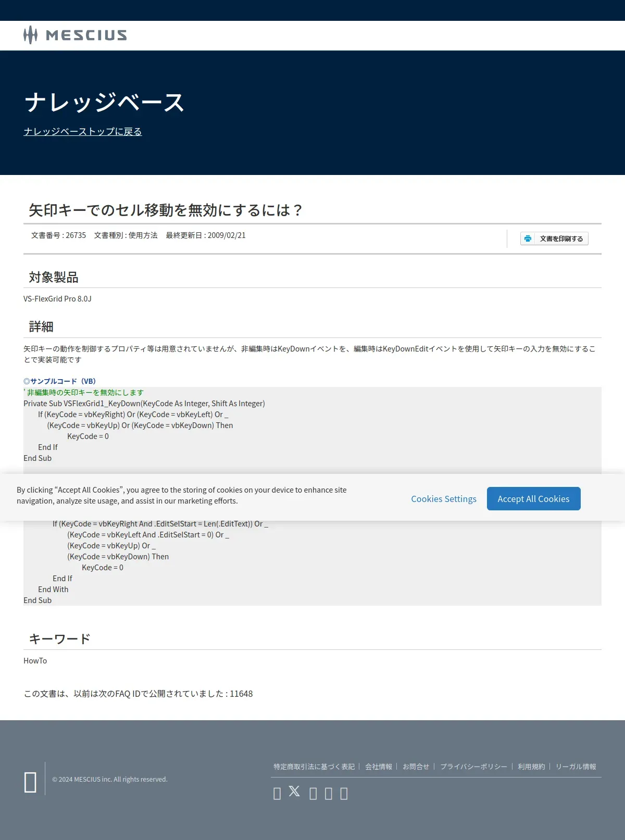Image resolution: width=625 pixels, height=840 pixels.
Task: Click the MESCIUS logo in the header
Action: pyautogui.click(x=75, y=35)
